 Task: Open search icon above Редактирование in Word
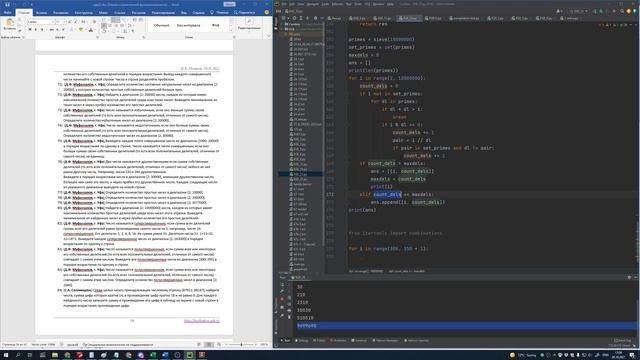249,21
